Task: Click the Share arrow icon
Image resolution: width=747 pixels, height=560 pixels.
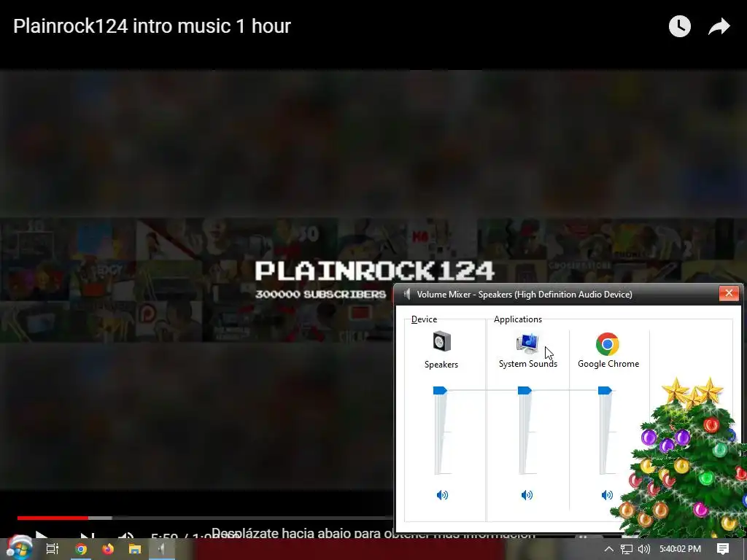Action: [719, 26]
